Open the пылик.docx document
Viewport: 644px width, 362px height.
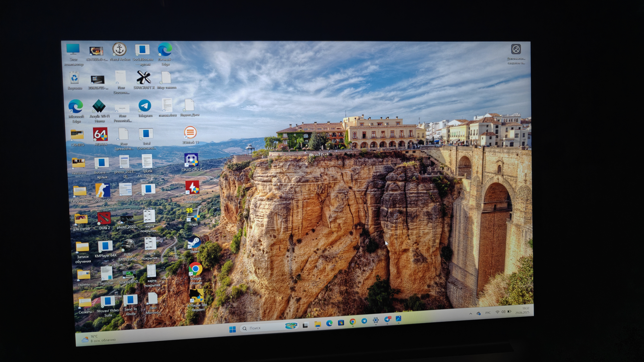[167, 108]
